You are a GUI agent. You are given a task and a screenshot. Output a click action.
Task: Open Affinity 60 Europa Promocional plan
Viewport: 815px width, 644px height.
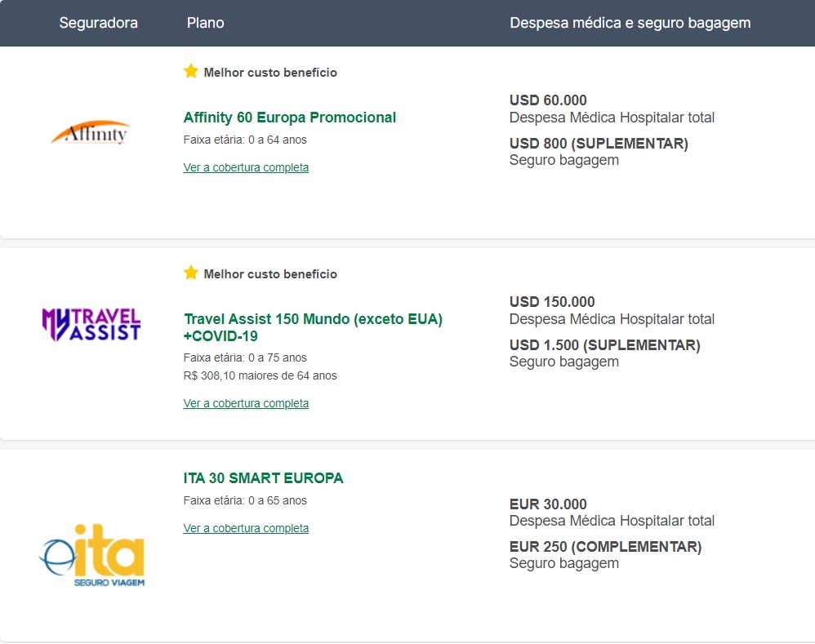click(290, 118)
